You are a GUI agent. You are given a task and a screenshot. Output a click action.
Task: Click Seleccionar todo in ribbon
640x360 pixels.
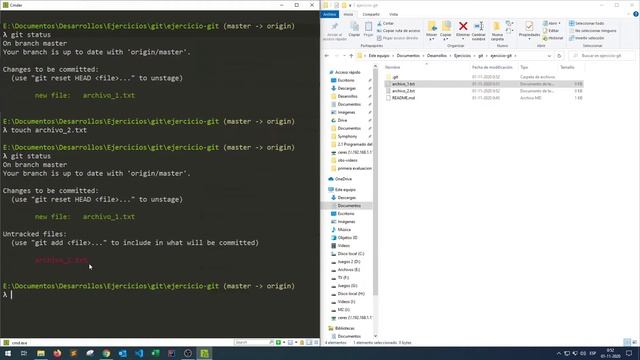587,23
